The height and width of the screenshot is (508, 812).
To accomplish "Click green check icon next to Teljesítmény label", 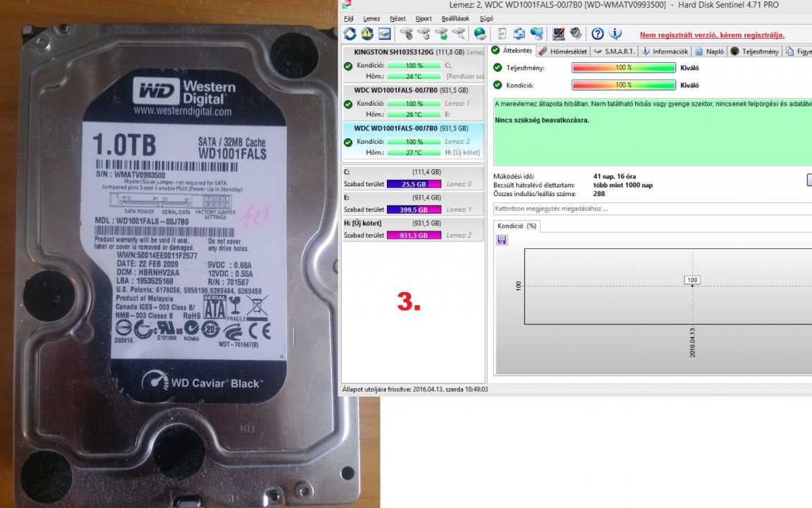I will (x=498, y=68).
